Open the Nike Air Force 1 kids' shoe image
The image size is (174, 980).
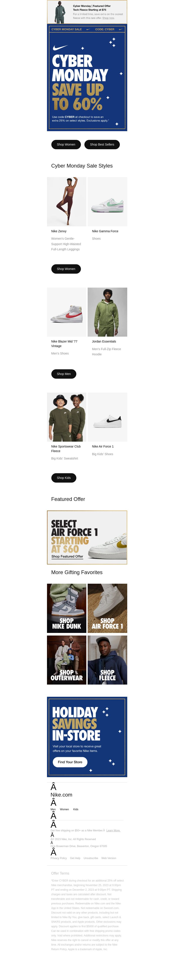point(107,417)
